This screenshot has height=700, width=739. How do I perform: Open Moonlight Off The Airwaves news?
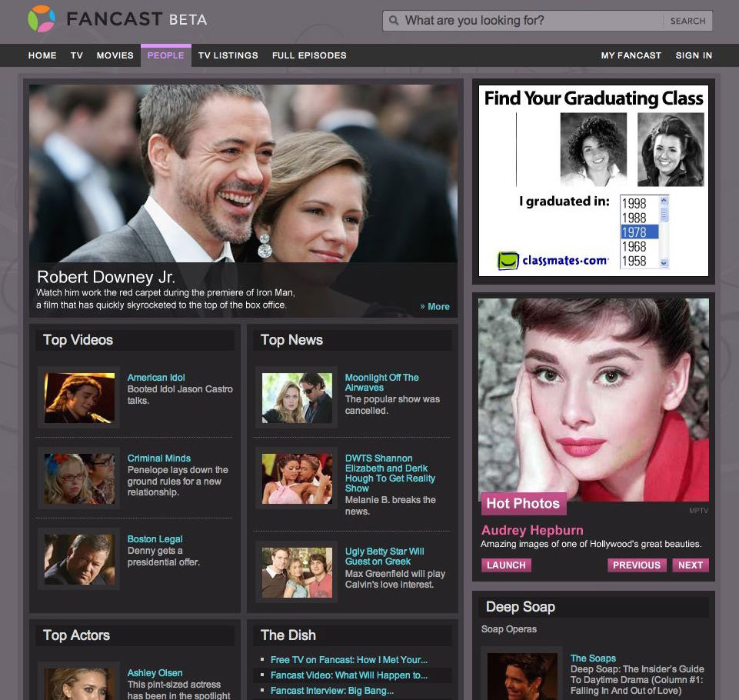[x=381, y=382]
